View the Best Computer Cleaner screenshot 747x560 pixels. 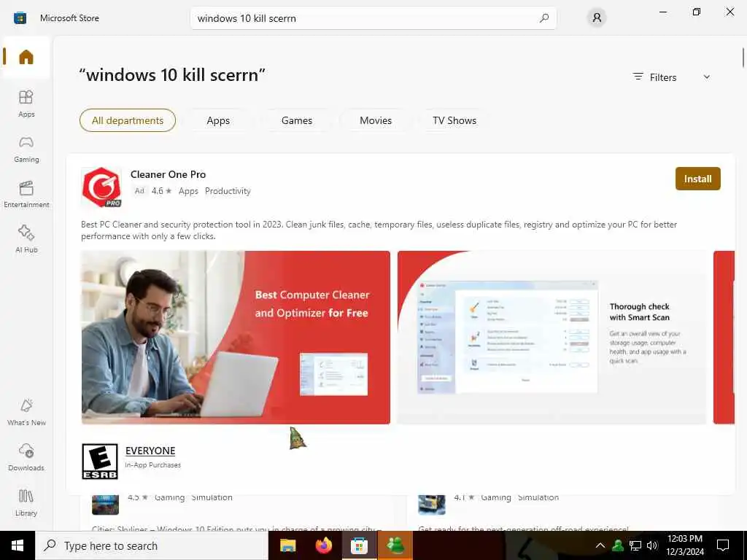pos(236,337)
